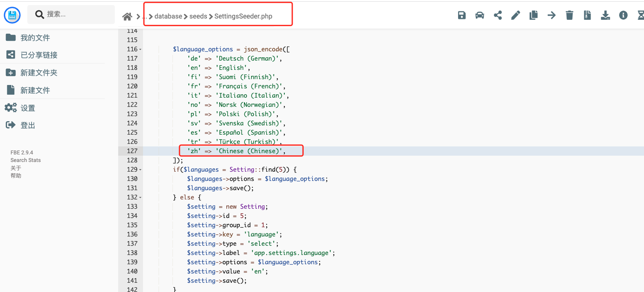Click the new-folder icon beside 新建文件夹

11,72
